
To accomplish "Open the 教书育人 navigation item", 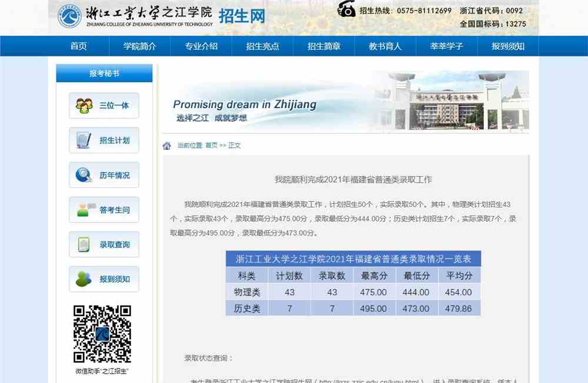I will click(385, 46).
